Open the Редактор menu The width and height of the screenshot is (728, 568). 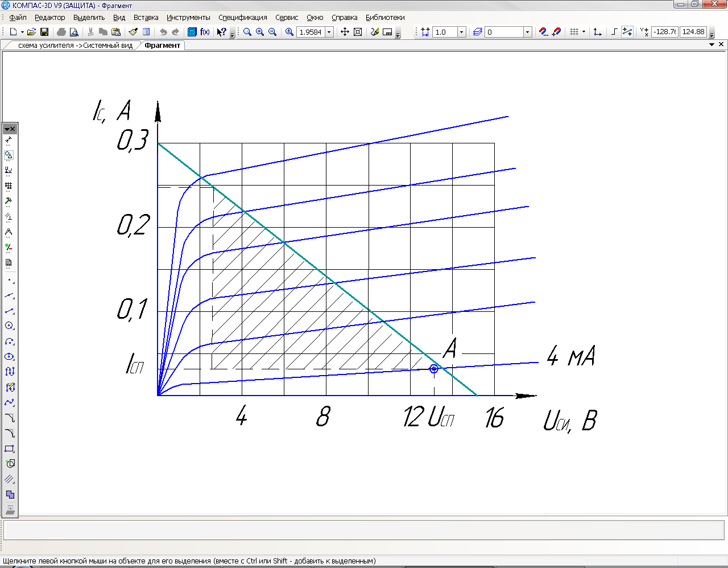pos(50,18)
